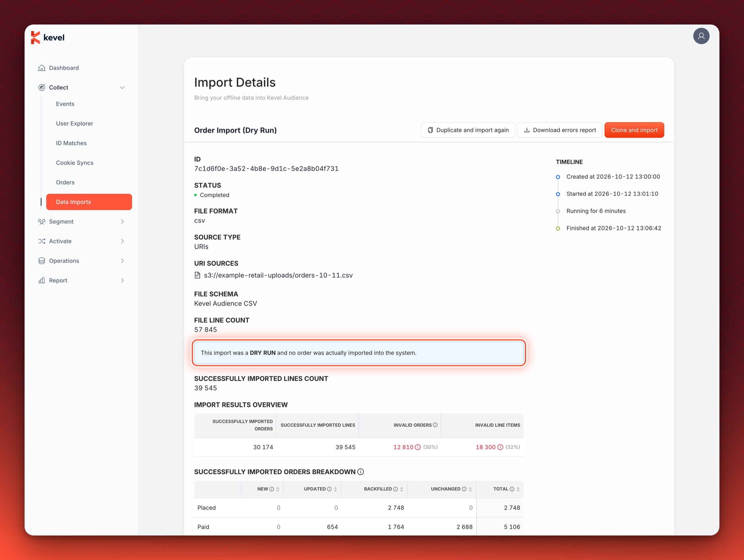Expand the Segment menu chevron

coord(122,222)
